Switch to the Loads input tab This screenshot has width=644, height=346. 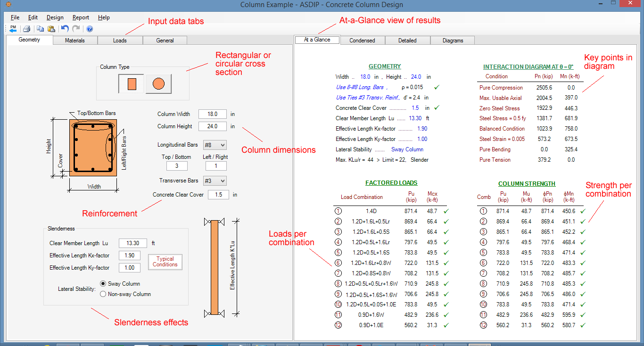[x=120, y=40]
